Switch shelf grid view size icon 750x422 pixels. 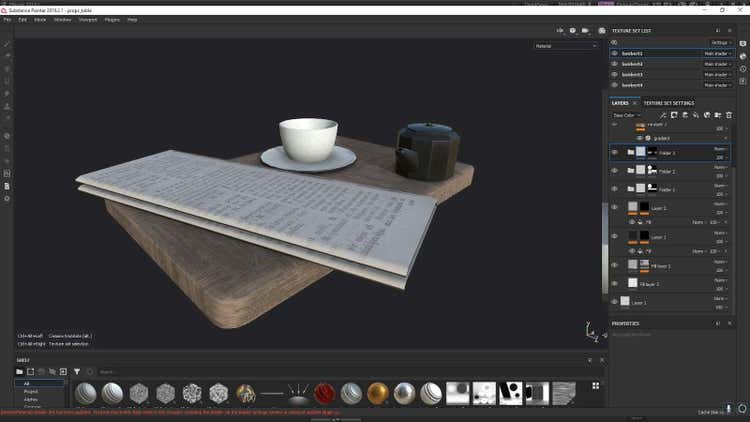pos(596,386)
